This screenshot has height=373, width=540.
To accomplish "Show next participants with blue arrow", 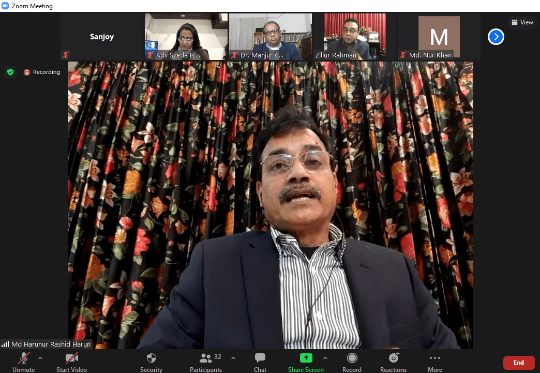I will point(496,37).
